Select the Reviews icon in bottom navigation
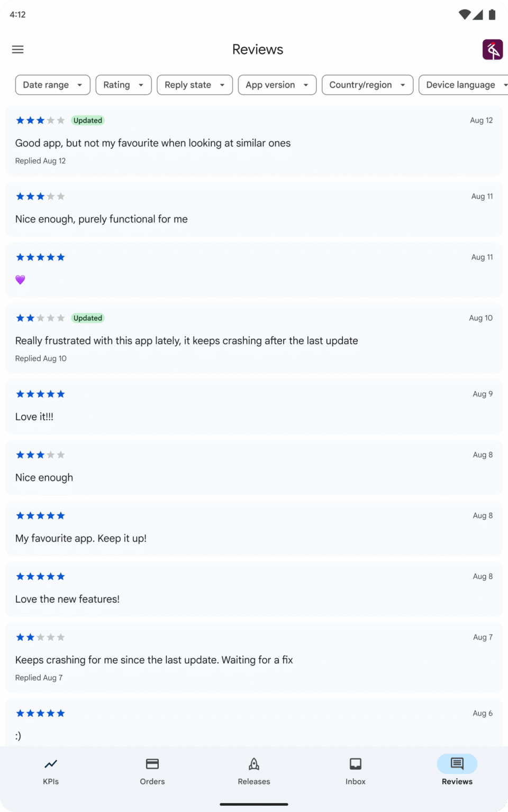 [457, 764]
